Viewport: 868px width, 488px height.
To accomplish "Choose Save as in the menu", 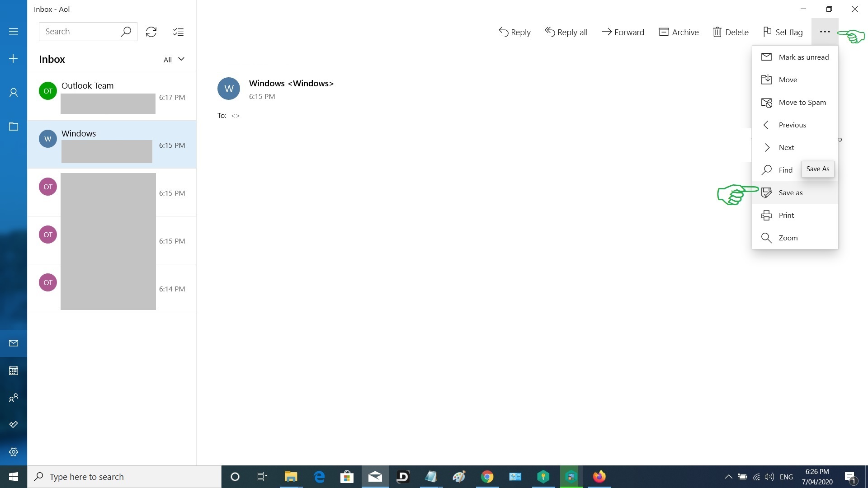I will coord(795,192).
